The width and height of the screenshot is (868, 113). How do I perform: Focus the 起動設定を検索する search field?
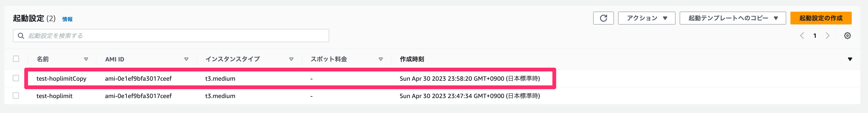point(171,36)
